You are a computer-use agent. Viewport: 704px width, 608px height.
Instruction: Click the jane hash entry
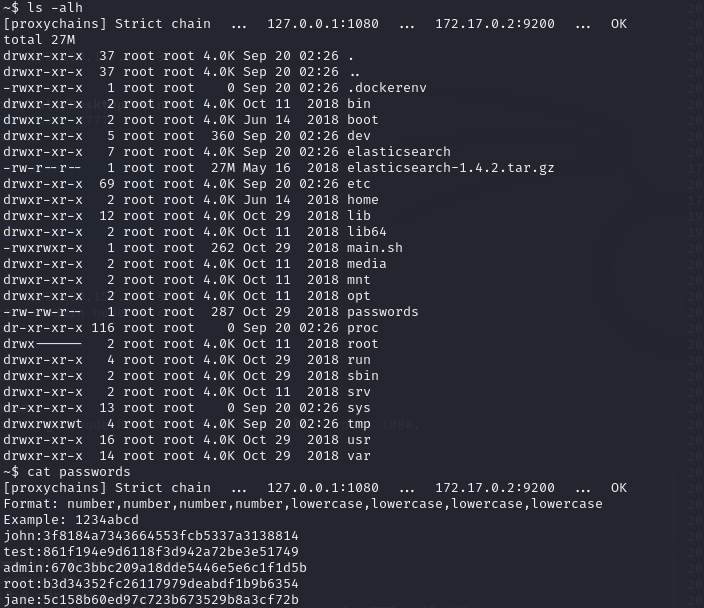[150, 600]
